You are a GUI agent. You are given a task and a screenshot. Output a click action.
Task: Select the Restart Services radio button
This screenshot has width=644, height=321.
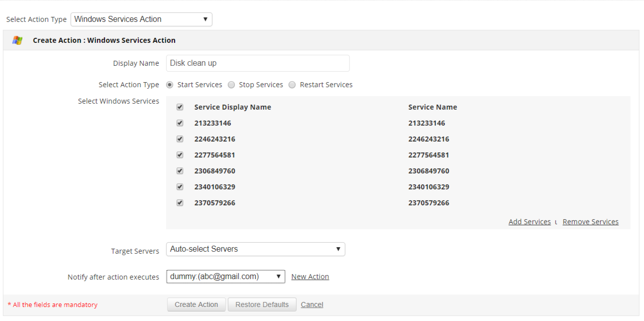[x=292, y=85]
